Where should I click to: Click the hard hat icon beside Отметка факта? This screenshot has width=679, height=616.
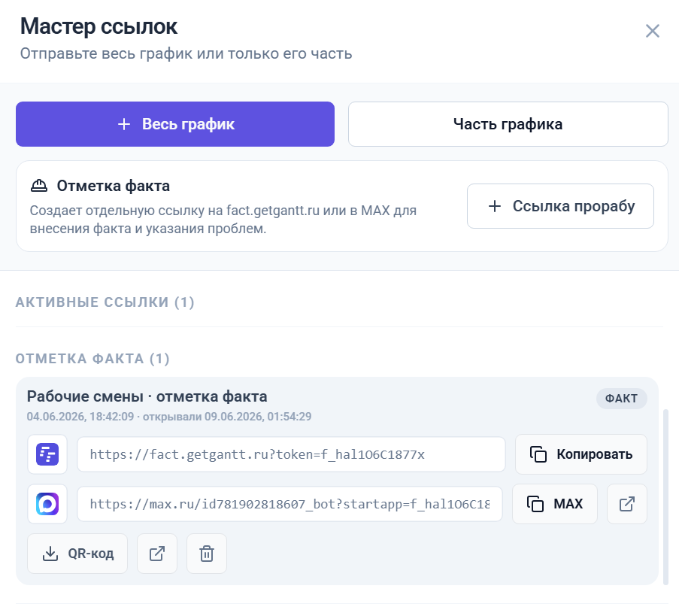pyautogui.click(x=39, y=186)
